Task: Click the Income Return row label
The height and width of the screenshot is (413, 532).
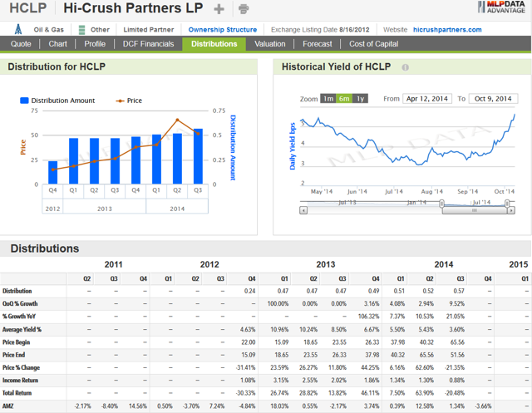Action: click(x=20, y=381)
